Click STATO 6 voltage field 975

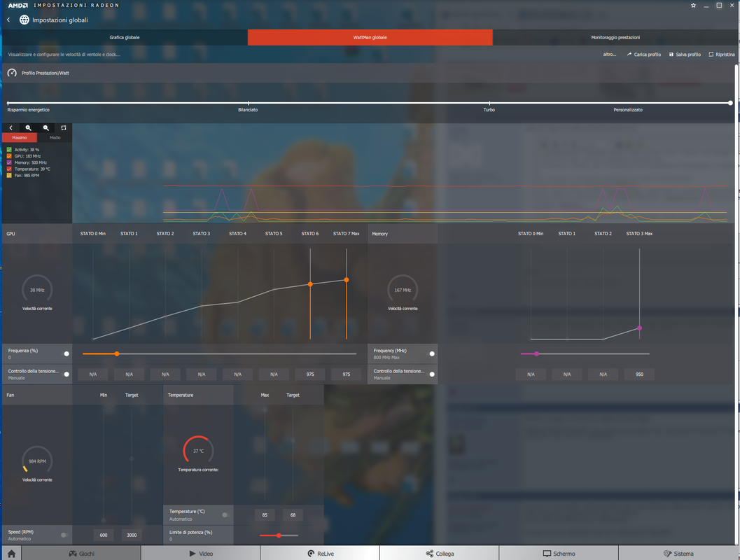point(310,374)
